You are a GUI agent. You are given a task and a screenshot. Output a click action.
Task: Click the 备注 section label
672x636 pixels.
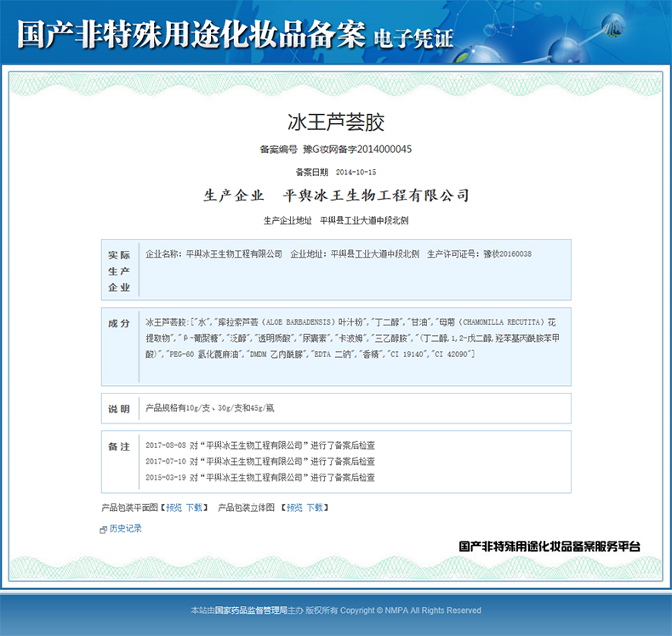[x=119, y=446]
